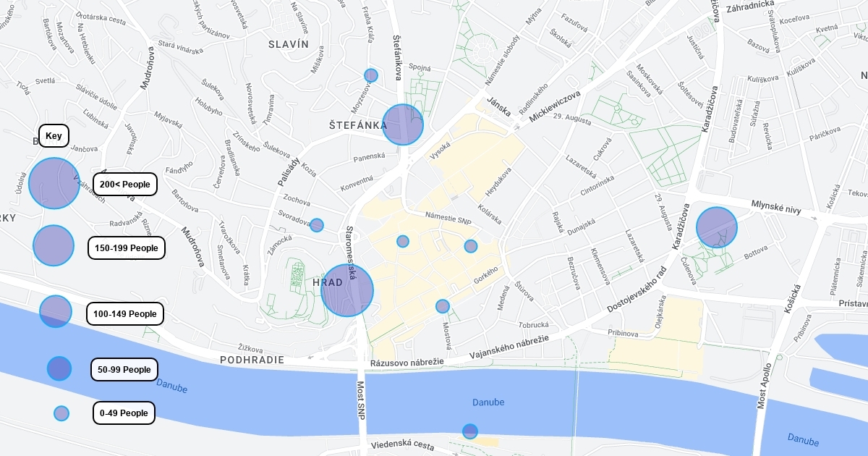Select the smallest legend circle for 0-49 People
This screenshot has height=456, width=868.
[x=61, y=413]
